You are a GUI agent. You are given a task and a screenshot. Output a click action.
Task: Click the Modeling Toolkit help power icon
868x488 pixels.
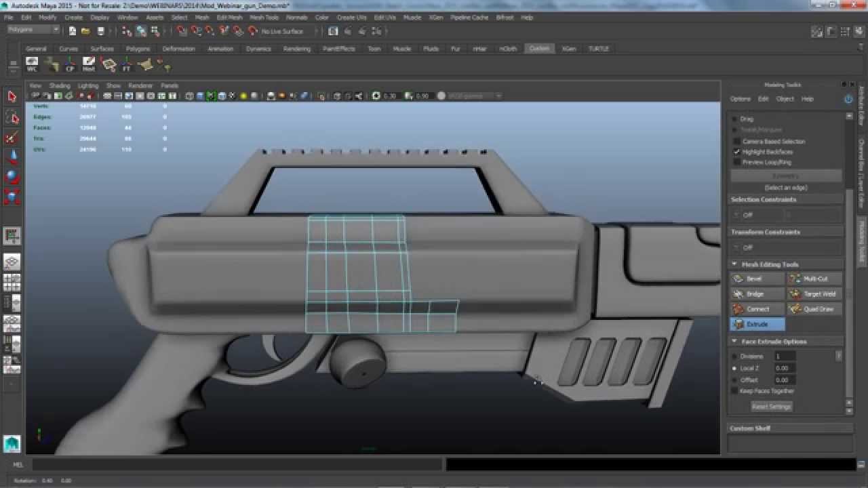pyautogui.click(x=848, y=99)
